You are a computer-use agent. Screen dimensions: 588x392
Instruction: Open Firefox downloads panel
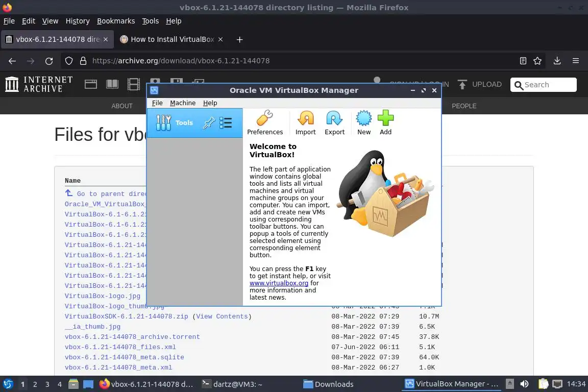coord(557,61)
